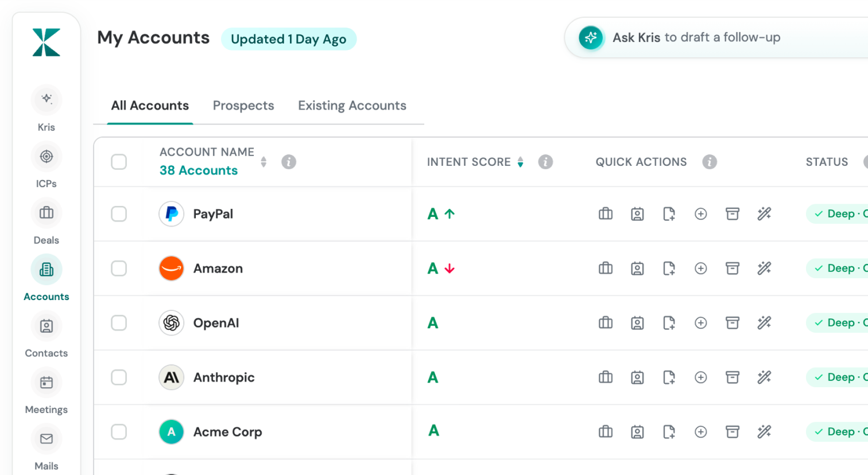
Task: Click OpenAI logo thumbnail
Action: (171, 323)
